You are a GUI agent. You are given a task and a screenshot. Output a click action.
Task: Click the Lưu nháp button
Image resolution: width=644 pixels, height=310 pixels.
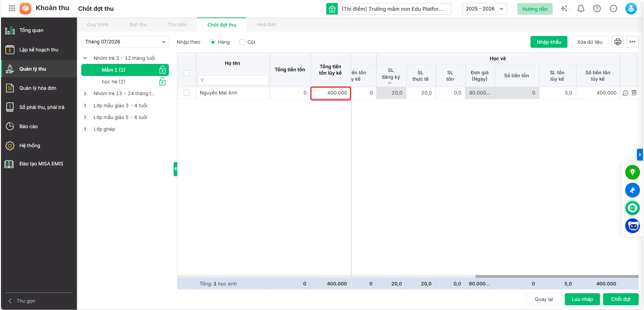pyautogui.click(x=582, y=299)
